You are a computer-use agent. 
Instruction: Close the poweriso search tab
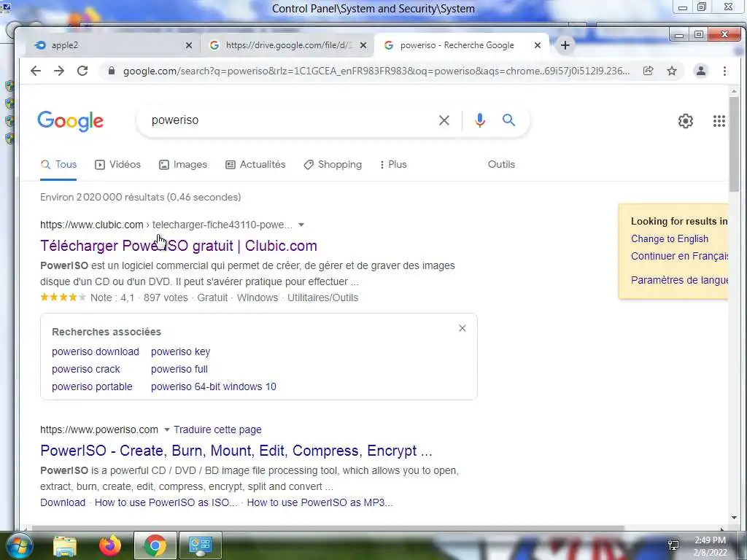point(538,45)
